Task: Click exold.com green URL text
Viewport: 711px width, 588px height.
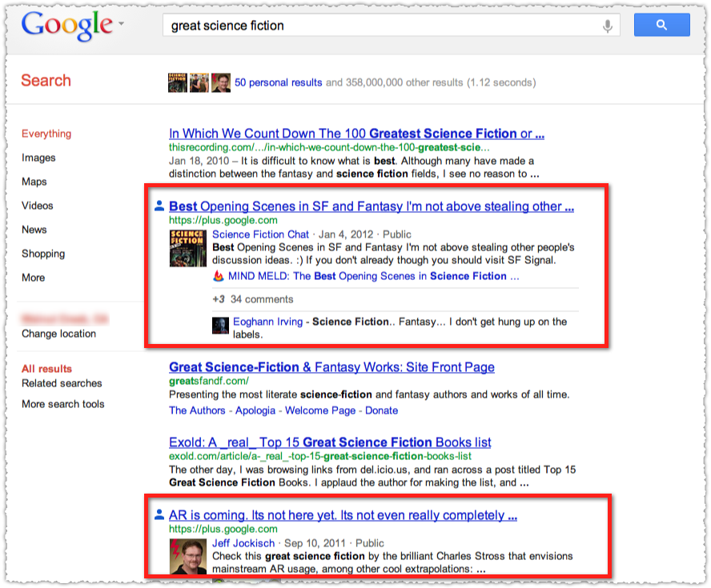Action: point(320,456)
